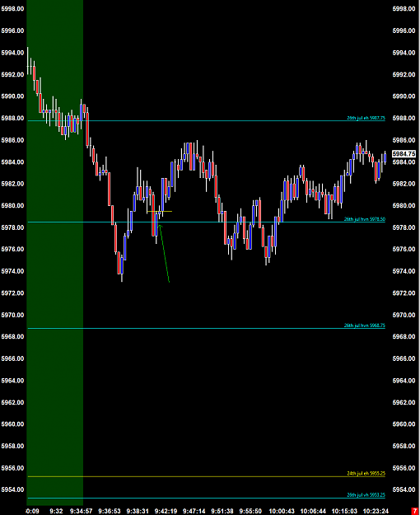Click the level label reading 5987.75
This screenshot has height=515, width=420.
tap(366, 118)
